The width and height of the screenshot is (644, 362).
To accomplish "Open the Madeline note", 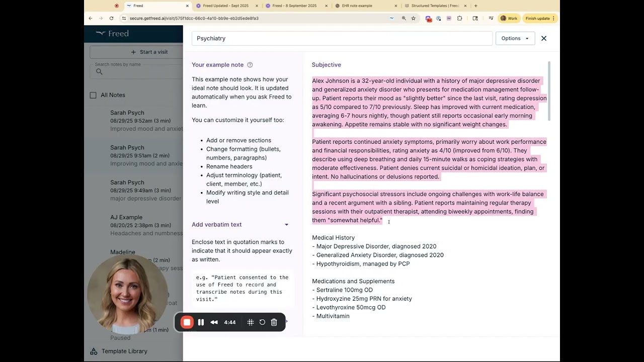I will 123,252.
